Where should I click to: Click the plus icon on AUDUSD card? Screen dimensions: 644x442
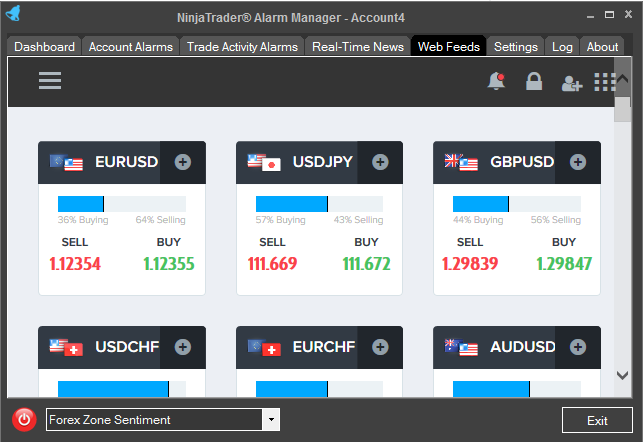pos(578,347)
